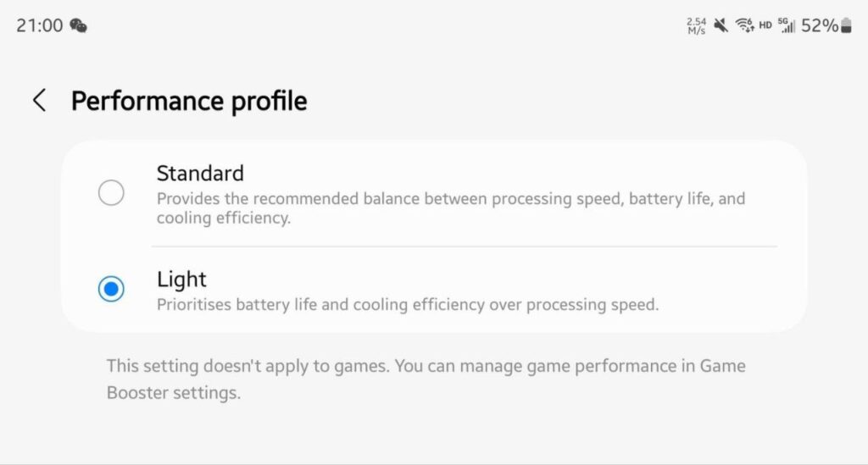Image resolution: width=868 pixels, height=465 pixels.
Task: Select the Standard radio button
Action: (x=111, y=193)
